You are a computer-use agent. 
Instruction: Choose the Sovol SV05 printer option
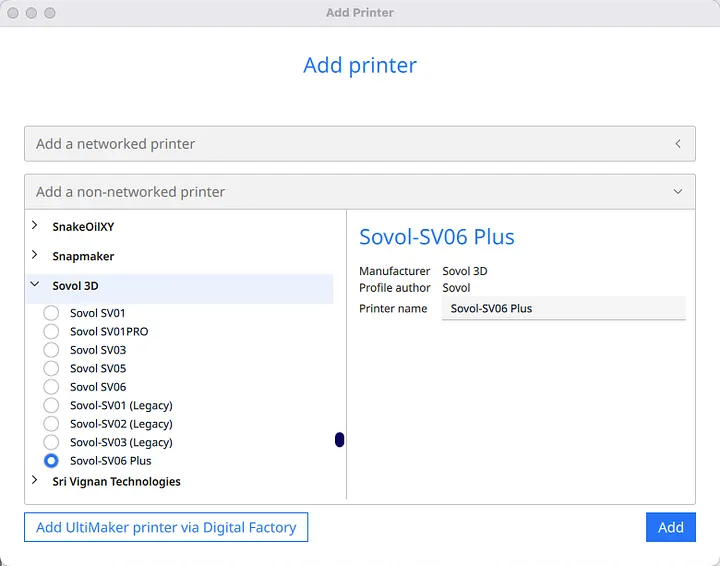pos(51,368)
